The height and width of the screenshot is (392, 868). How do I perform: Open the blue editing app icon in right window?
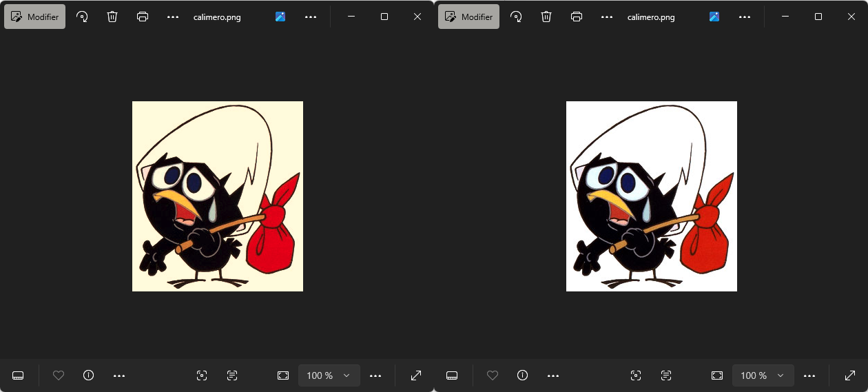click(x=714, y=17)
